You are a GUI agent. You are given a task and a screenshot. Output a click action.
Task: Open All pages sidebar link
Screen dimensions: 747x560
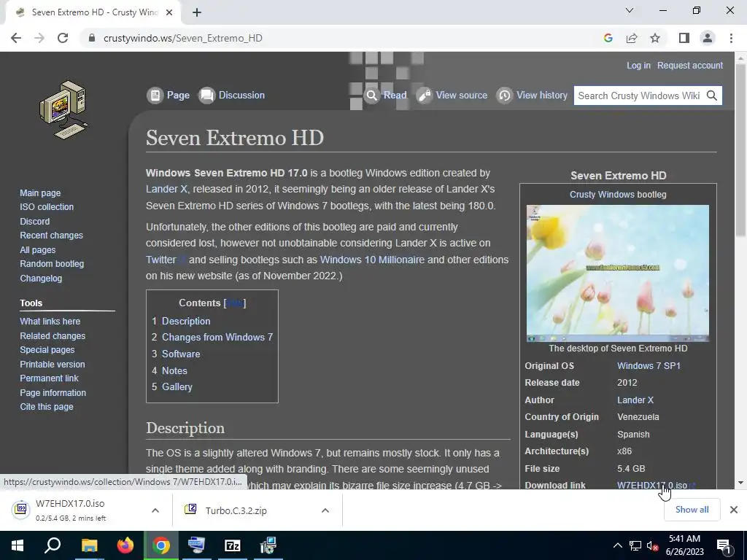38,249
